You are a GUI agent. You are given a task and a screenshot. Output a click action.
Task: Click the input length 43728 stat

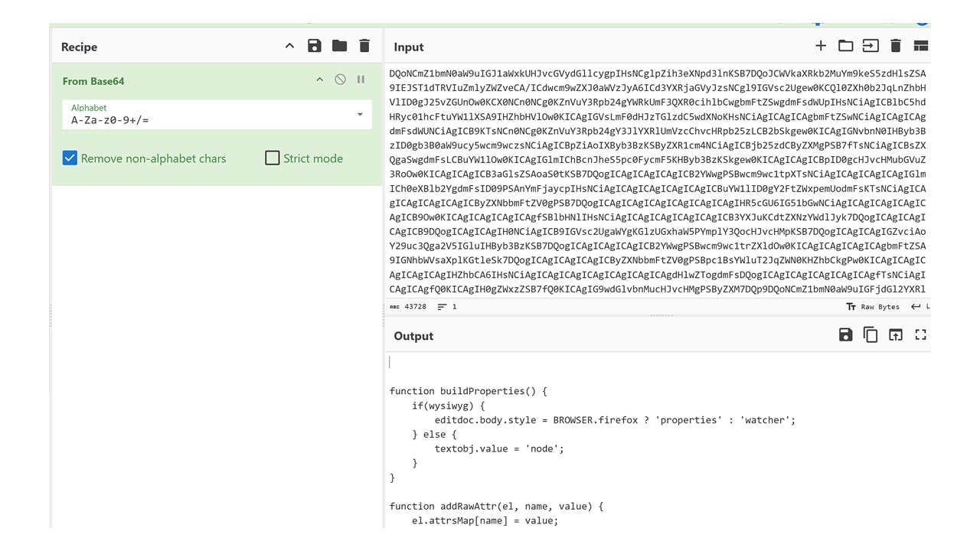tap(408, 307)
